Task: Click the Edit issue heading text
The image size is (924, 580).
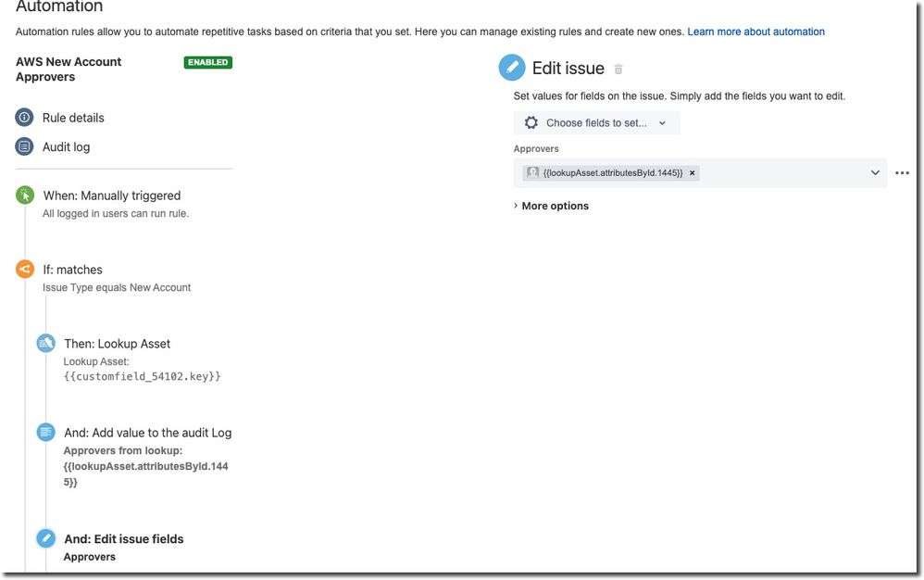Action: [568, 69]
